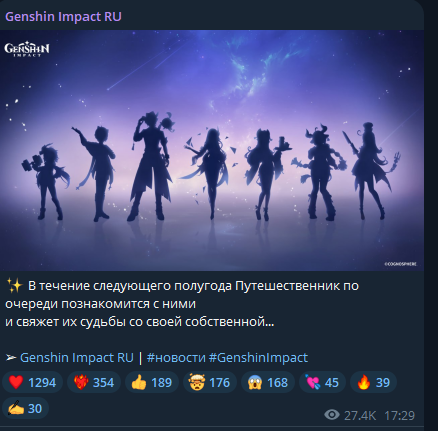Click the eye views counter icon
This screenshot has width=438, height=431.
pyautogui.click(x=332, y=415)
